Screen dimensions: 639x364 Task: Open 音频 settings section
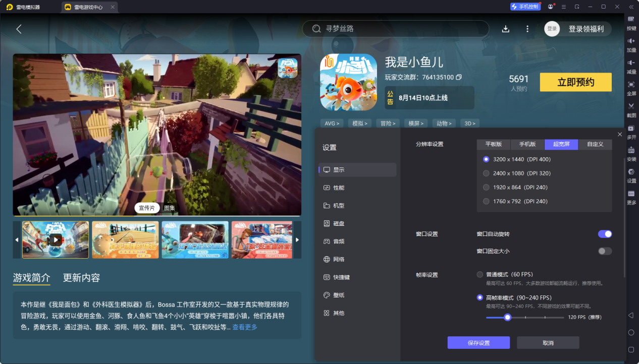pos(357,241)
